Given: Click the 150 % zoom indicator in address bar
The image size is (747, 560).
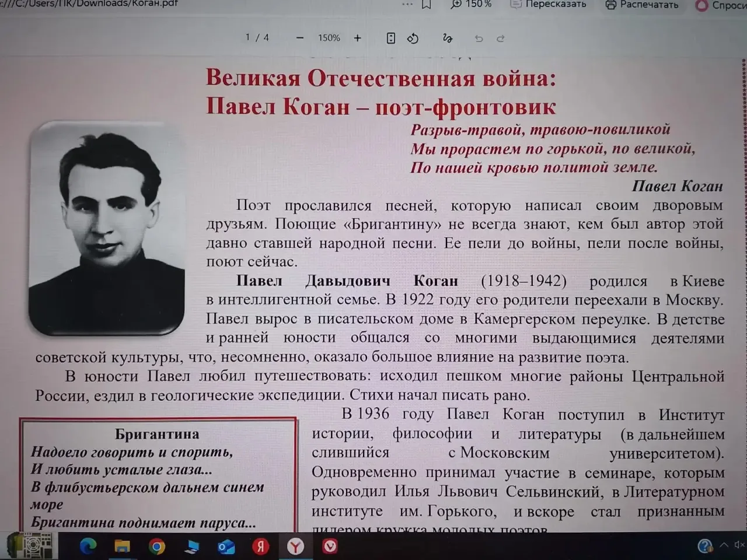Looking at the screenshot, I should [472, 4].
